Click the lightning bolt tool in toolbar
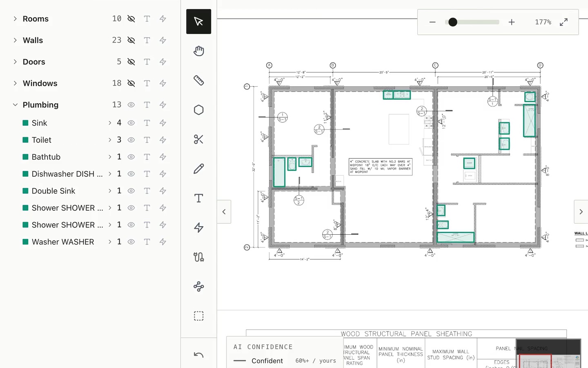The width and height of the screenshot is (588, 368). pos(198,228)
